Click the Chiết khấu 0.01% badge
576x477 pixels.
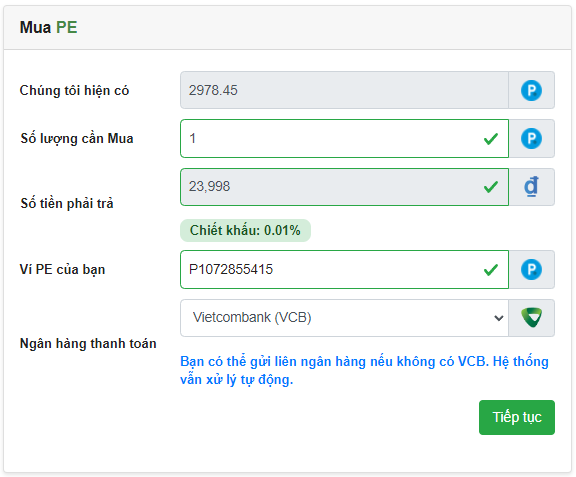point(245,230)
